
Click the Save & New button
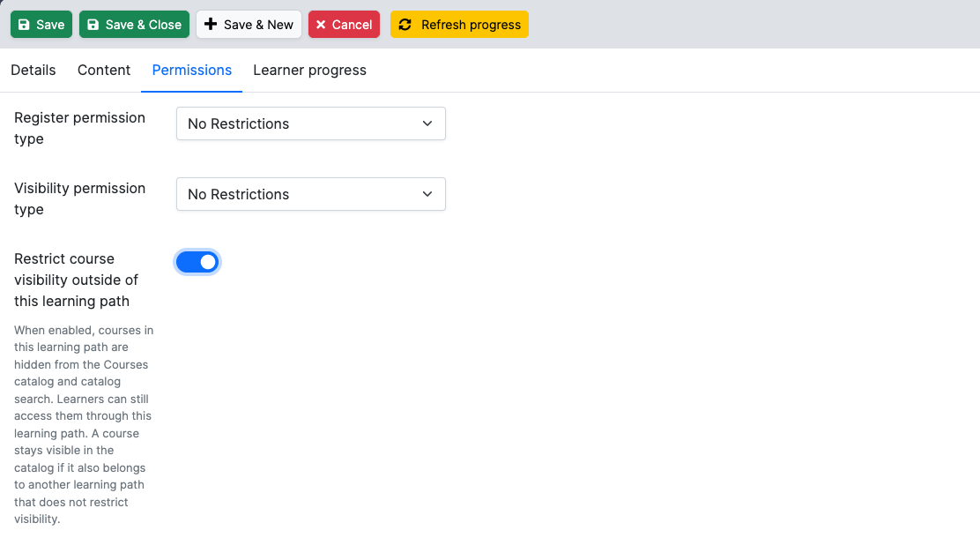pyautogui.click(x=249, y=25)
